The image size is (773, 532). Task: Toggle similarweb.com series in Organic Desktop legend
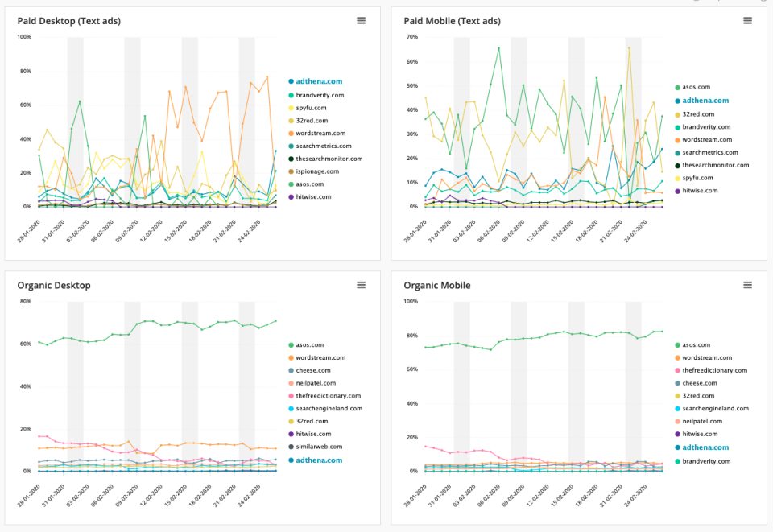coord(316,447)
